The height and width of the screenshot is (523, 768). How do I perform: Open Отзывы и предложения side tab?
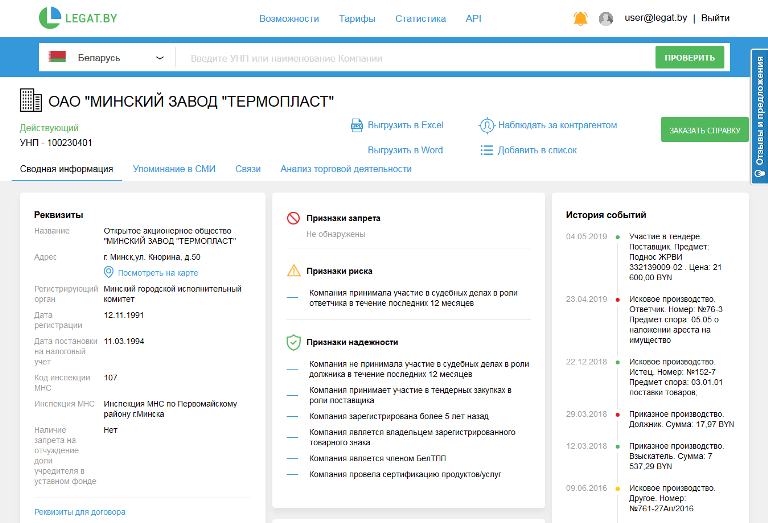pyautogui.click(x=760, y=117)
